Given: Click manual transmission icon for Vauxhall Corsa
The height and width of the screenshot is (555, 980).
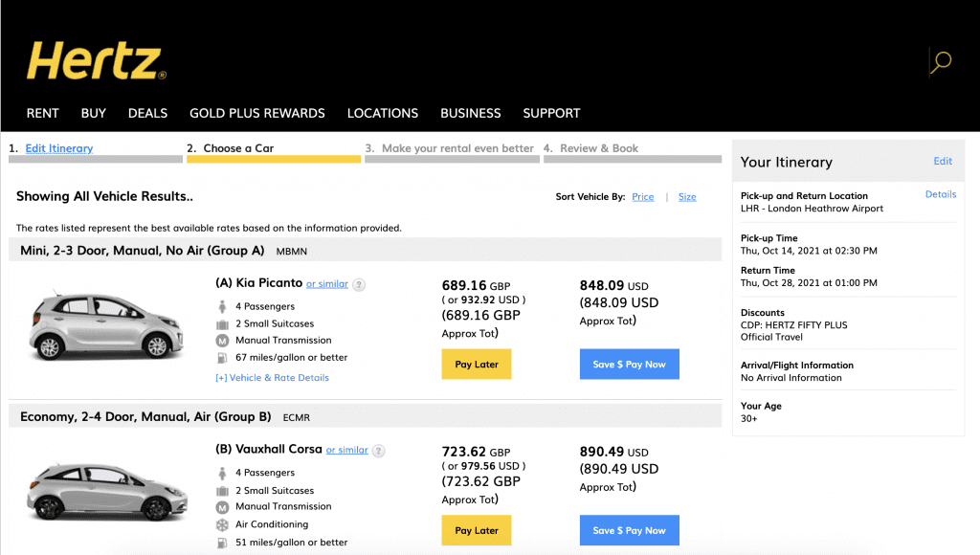Looking at the screenshot, I should pyautogui.click(x=222, y=507).
